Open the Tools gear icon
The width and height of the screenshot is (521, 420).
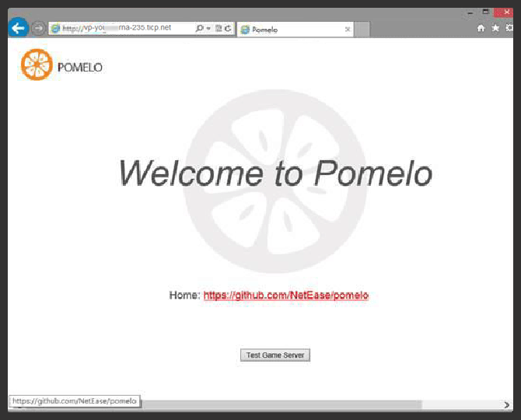(509, 28)
